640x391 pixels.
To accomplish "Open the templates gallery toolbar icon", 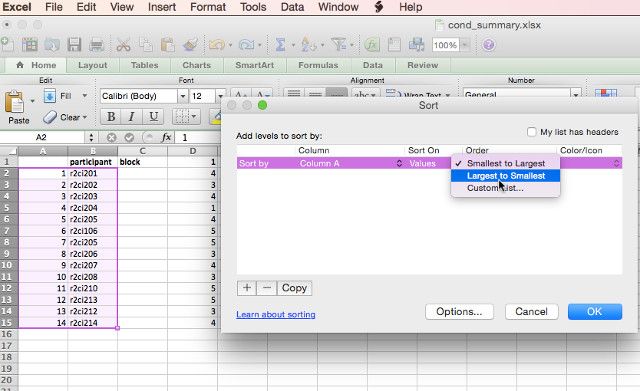I will click(x=29, y=44).
